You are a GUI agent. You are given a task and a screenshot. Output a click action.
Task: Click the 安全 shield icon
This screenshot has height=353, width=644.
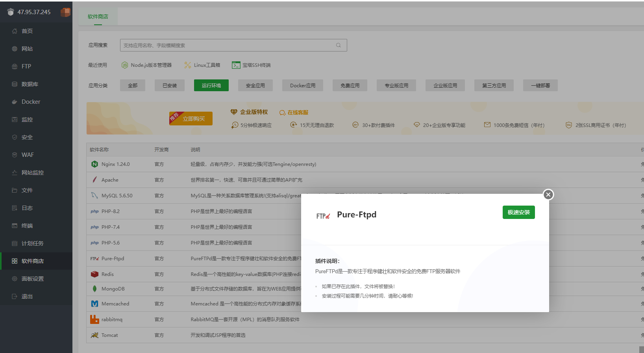click(x=15, y=137)
